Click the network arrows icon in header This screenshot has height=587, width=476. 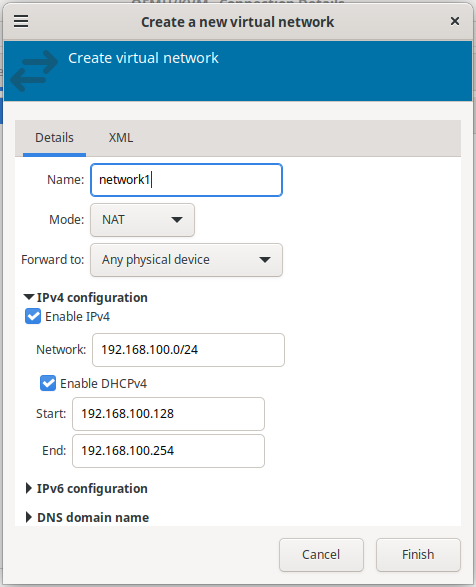point(34,71)
